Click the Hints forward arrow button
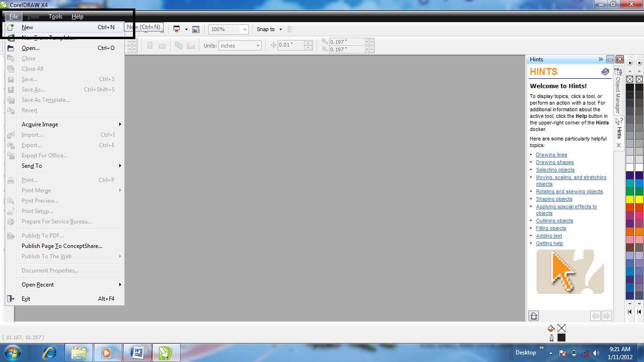The image size is (644, 362). pyautogui.click(x=607, y=316)
